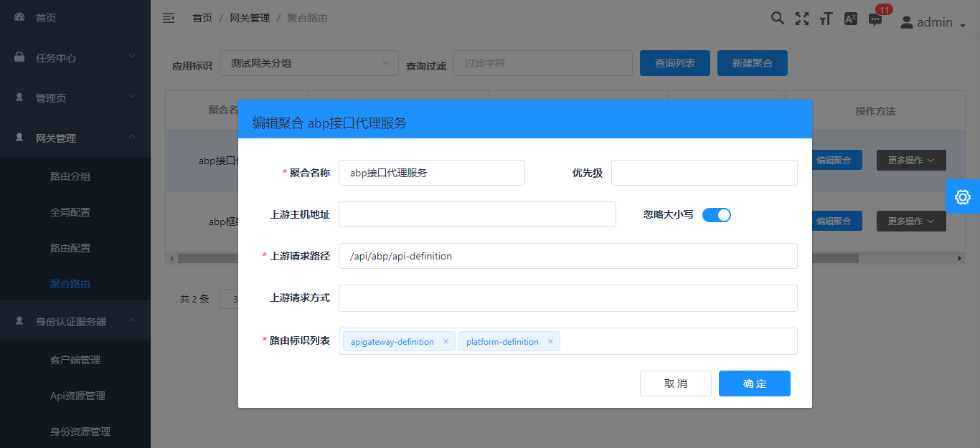980x448 pixels.
Task: Click the font size (tT) icon
Action: click(x=826, y=19)
